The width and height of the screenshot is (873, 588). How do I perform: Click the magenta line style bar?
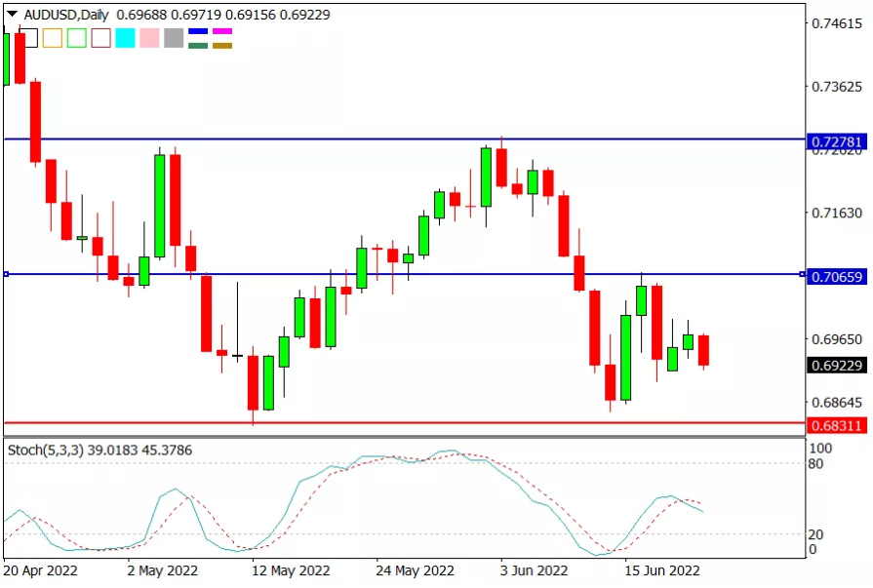222,32
